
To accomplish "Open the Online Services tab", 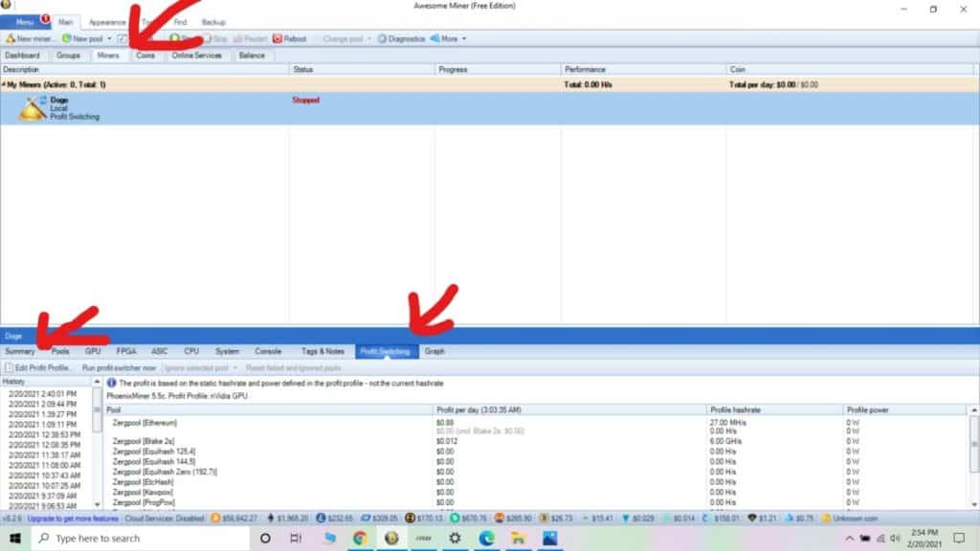I will coord(197,55).
